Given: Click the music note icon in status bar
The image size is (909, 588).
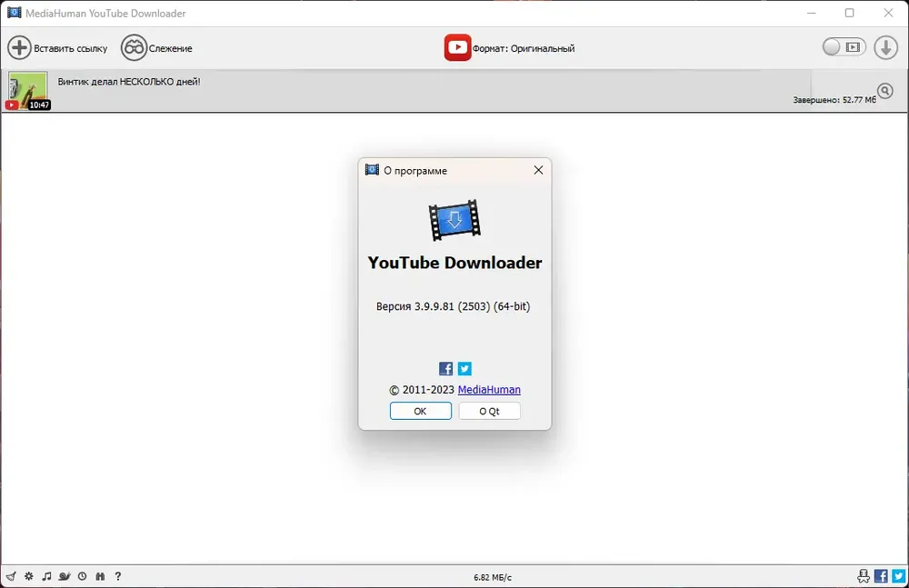Looking at the screenshot, I should [x=47, y=576].
